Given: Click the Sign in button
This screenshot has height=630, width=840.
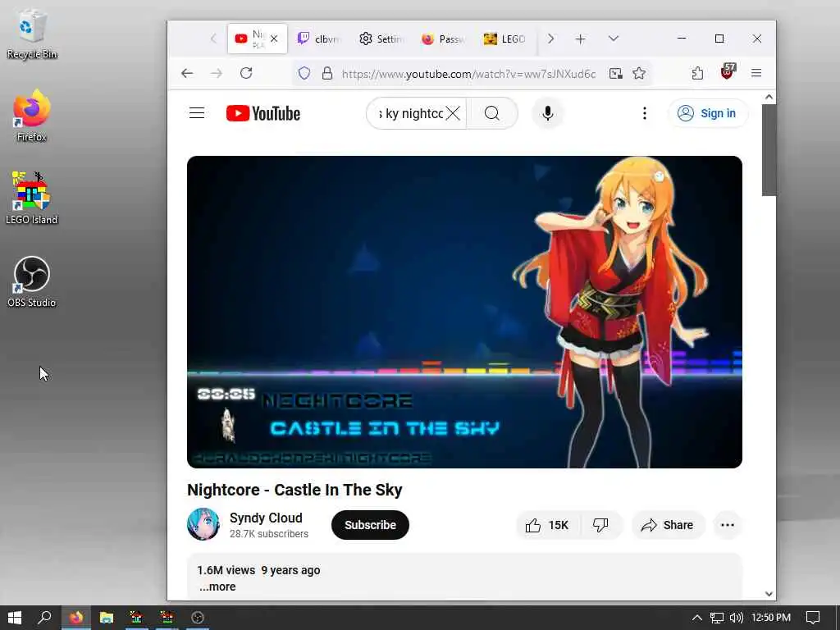Looking at the screenshot, I should pos(708,113).
